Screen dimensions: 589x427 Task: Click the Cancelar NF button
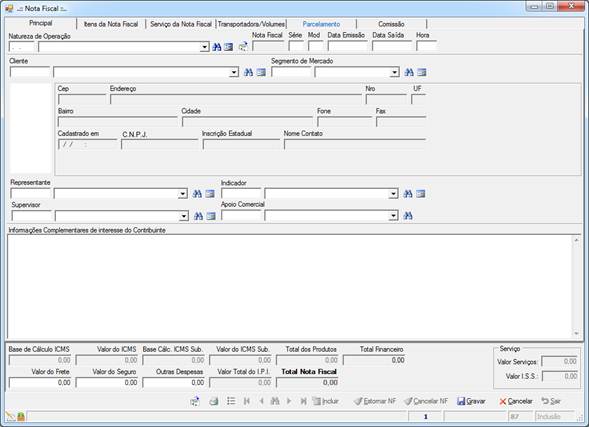pos(426,401)
